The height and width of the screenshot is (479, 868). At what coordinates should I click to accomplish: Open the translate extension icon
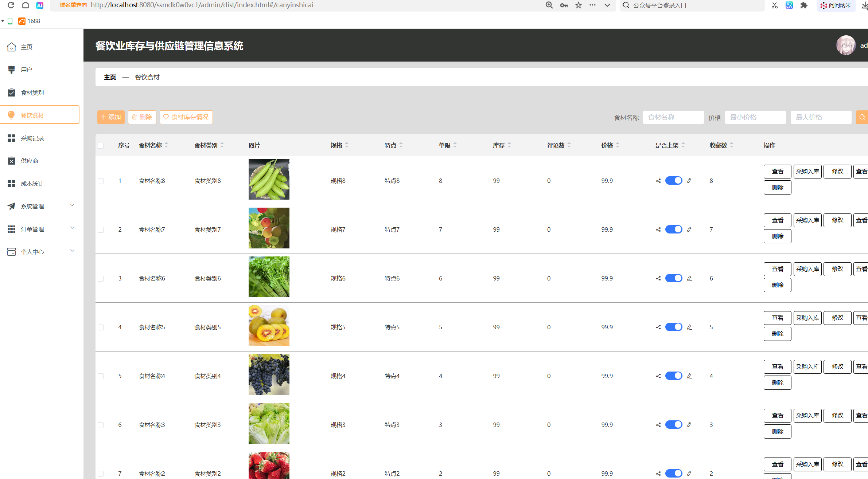tap(789, 5)
